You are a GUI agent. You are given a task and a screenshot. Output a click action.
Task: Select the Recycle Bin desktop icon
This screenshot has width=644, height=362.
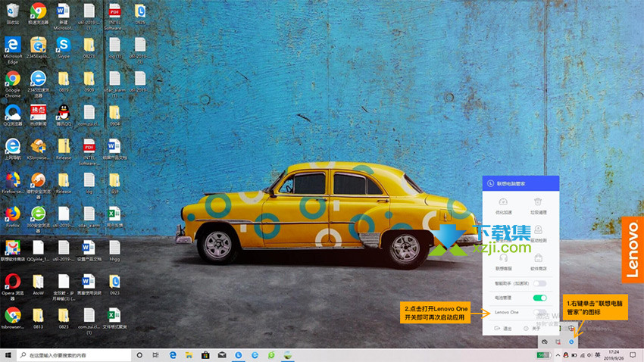13,14
